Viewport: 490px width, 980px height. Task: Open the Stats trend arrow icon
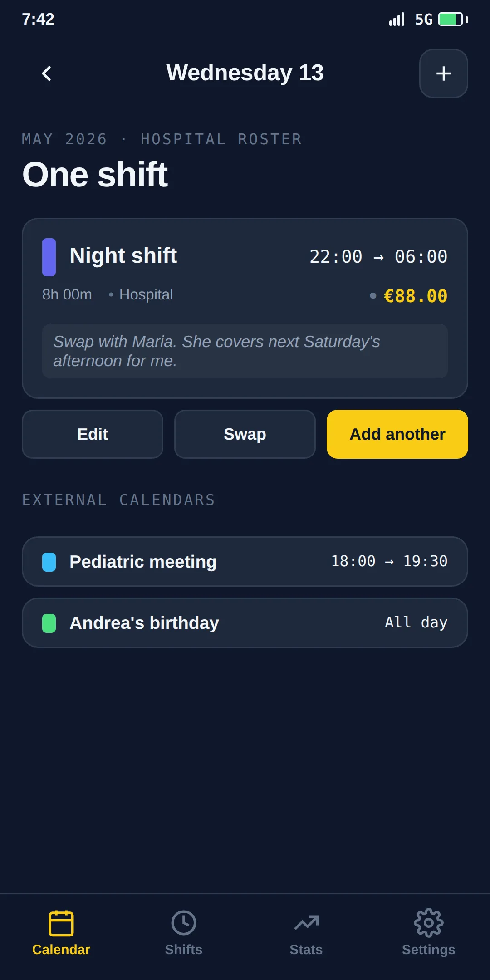click(306, 923)
